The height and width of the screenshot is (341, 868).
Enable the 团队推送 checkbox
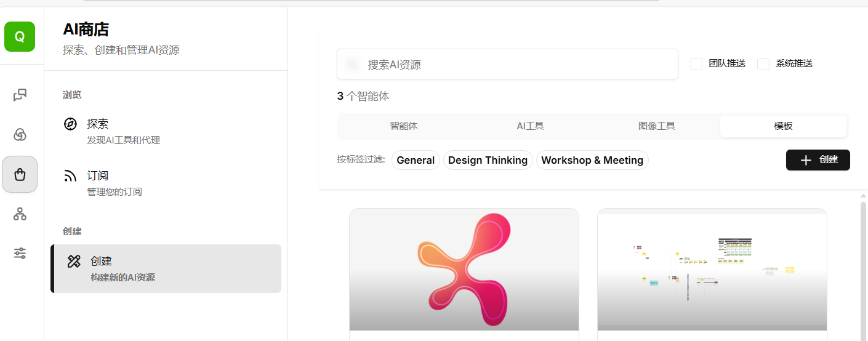coord(696,64)
